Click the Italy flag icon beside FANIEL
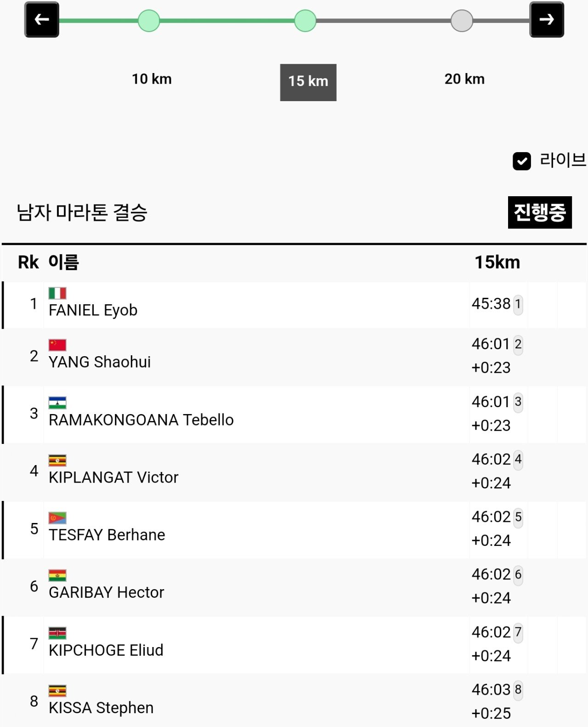Viewport: 588px width, 727px height. (57, 293)
